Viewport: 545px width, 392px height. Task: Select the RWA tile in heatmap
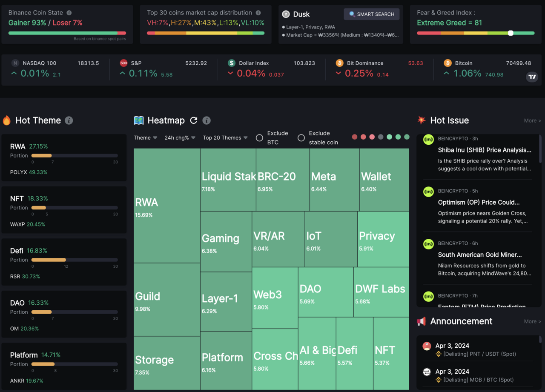click(166, 206)
